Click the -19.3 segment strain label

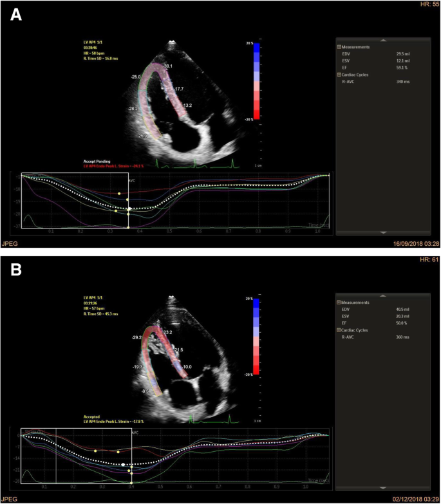pos(137,367)
